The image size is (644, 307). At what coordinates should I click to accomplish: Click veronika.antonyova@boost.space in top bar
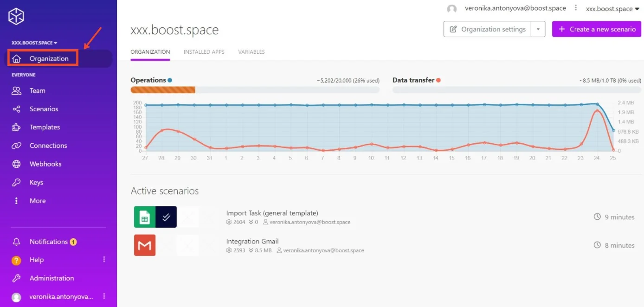tap(515, 8)
